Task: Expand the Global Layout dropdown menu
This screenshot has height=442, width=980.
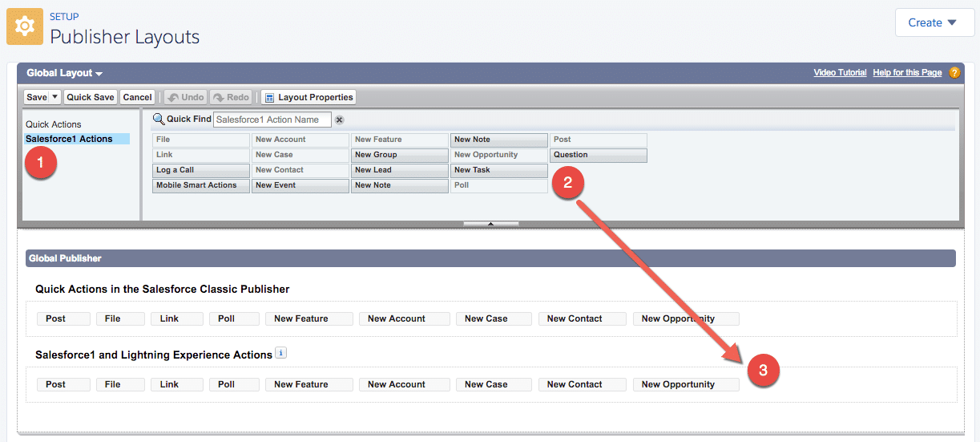Action: point(65,73)
